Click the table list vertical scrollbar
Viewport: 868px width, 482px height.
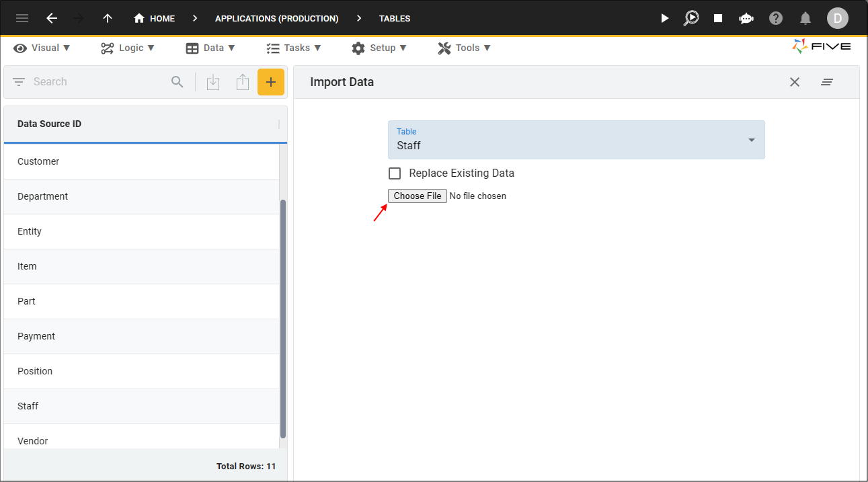click(283, 319)
